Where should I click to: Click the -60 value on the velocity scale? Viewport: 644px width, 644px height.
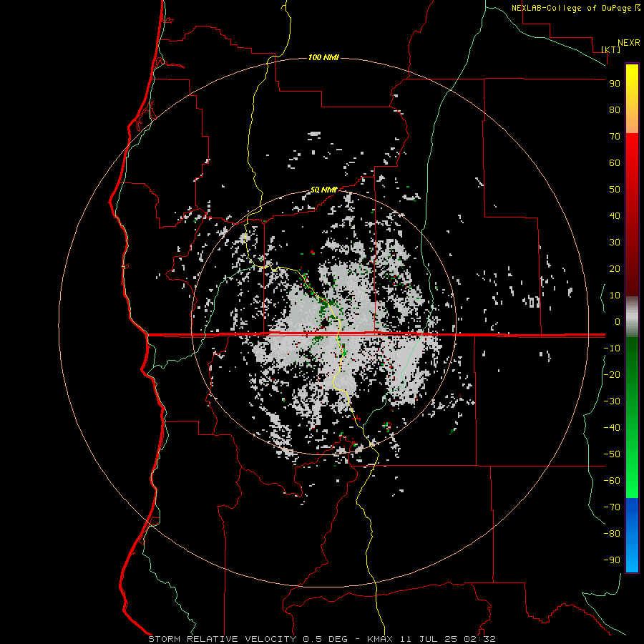point(612,481)
